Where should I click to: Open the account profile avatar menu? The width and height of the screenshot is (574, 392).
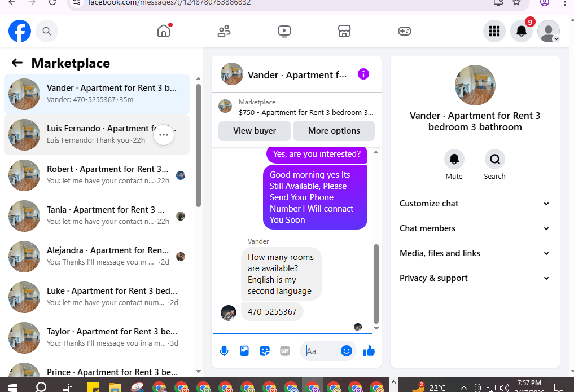(x=549, y=31)
